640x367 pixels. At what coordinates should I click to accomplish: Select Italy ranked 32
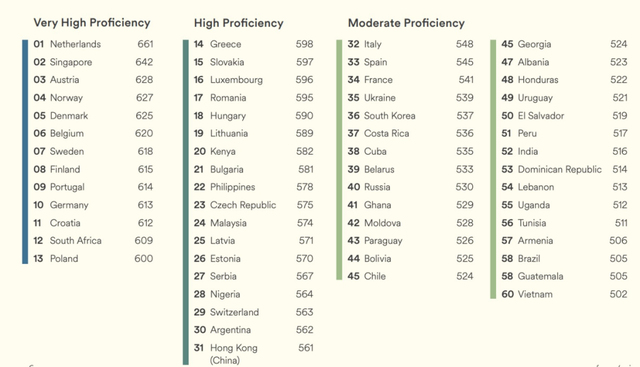(411, 44)
